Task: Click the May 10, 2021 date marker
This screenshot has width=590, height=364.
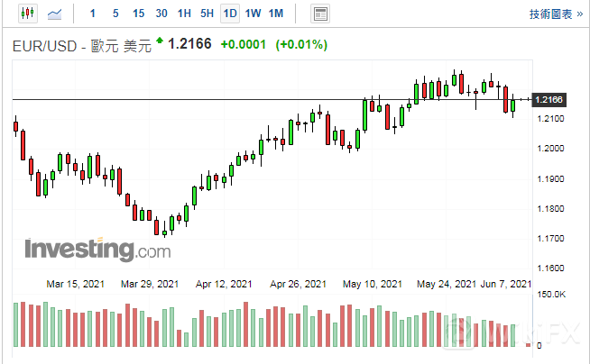Action: 373,284
